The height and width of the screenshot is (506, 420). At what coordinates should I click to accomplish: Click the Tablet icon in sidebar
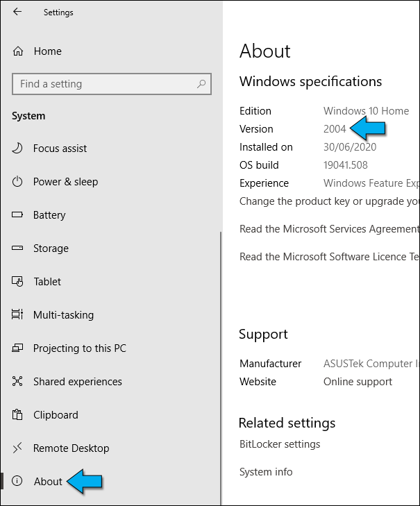(18, 282)
